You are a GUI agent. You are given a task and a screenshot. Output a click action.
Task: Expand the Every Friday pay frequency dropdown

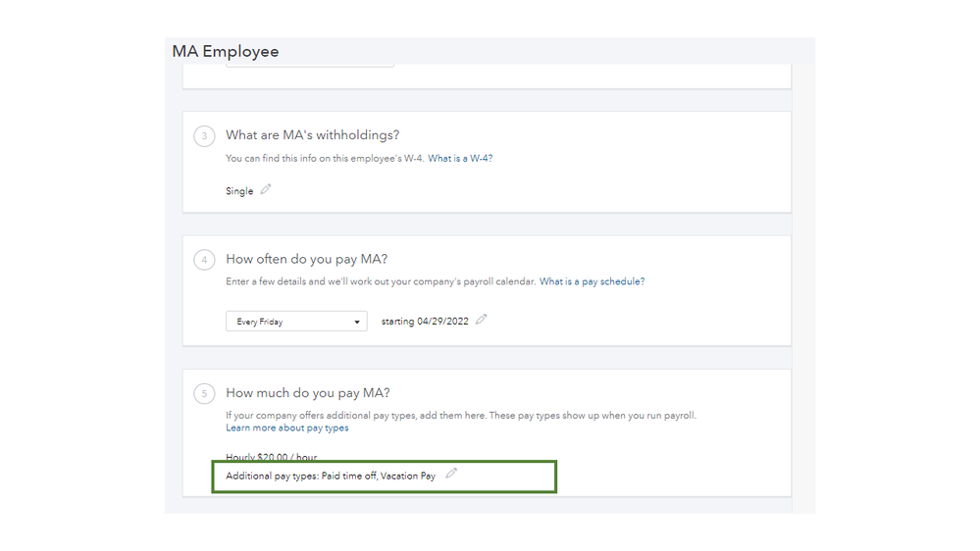pyautogui.click(x=296, y=322)
